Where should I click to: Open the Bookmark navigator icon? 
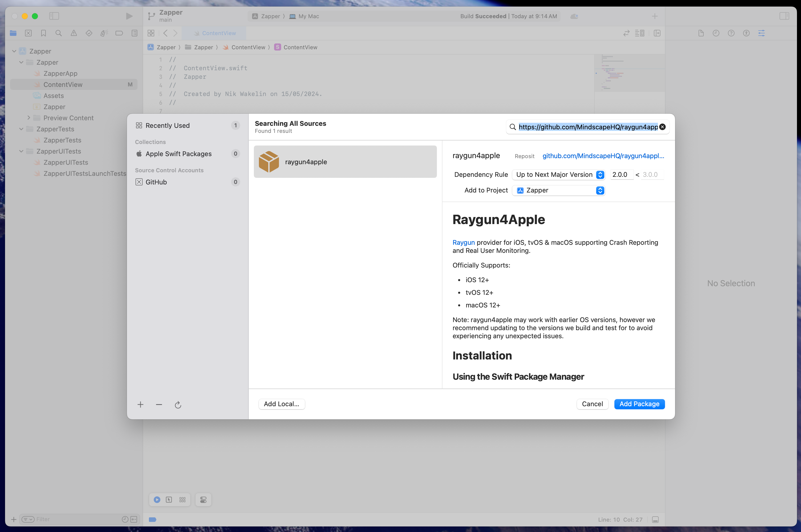43,33
